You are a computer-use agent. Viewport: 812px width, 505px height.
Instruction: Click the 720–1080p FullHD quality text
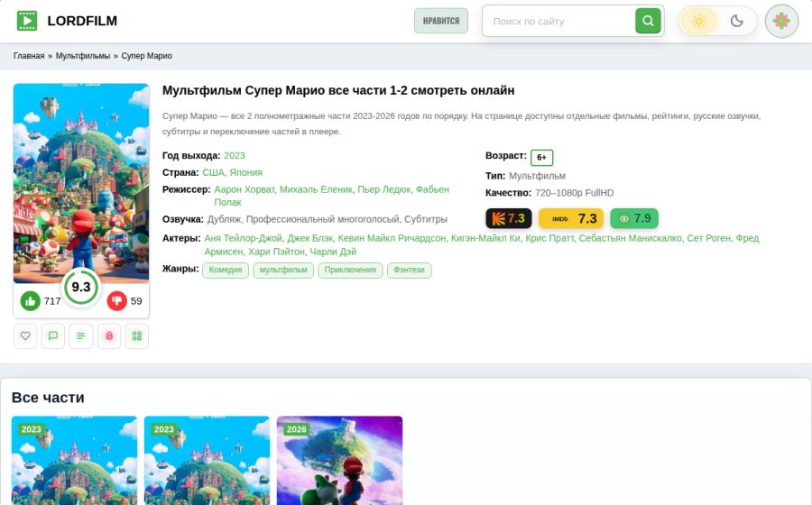click(575, 193)
